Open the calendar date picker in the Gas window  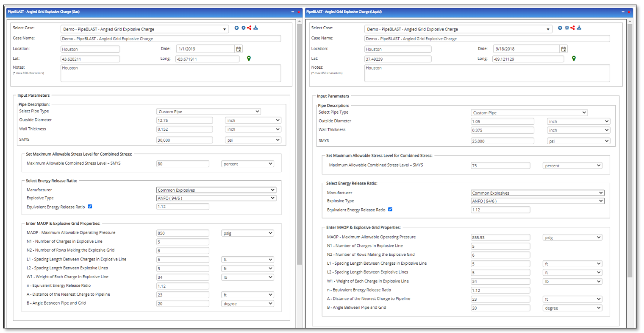pyautogui.click(x=239, y=48)
